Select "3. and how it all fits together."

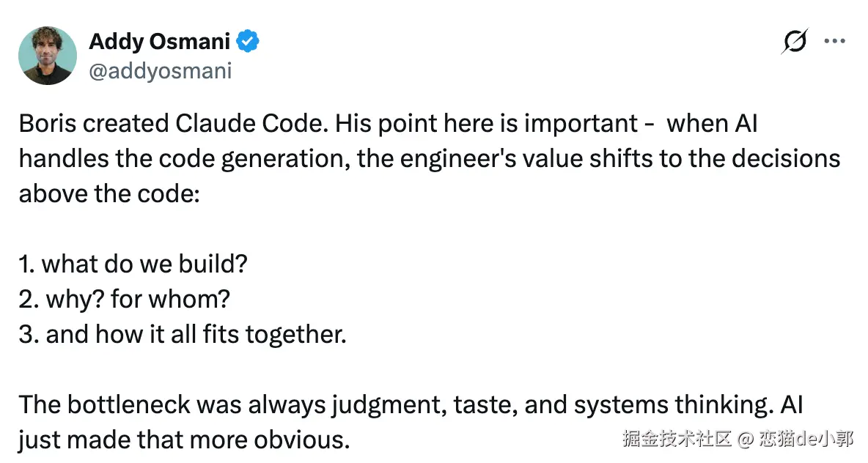(x=182, y=334)
